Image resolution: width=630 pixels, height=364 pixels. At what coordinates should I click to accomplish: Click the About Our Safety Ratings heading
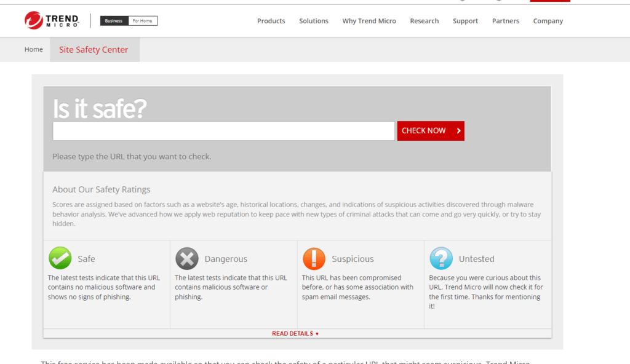pos(102,189)
